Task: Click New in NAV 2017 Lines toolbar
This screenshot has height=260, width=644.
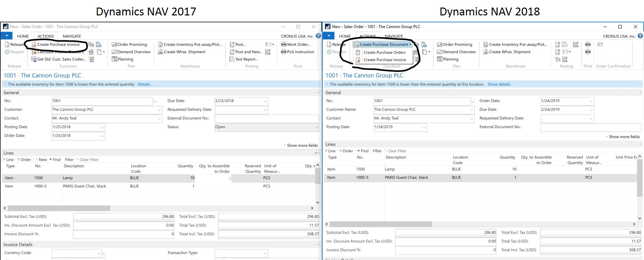Action: point(41,160)
